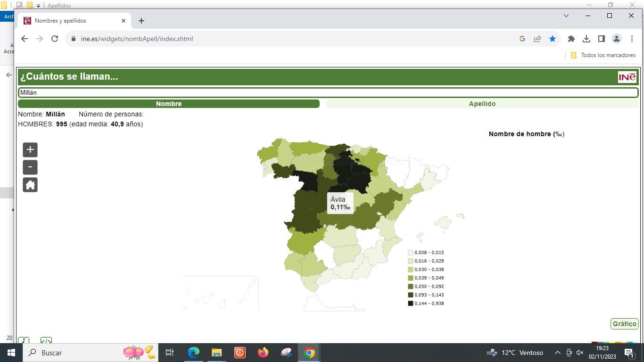Open Chrome three-dot menu
This screenshot has height=362, width=644.
[x=632, y=39]
